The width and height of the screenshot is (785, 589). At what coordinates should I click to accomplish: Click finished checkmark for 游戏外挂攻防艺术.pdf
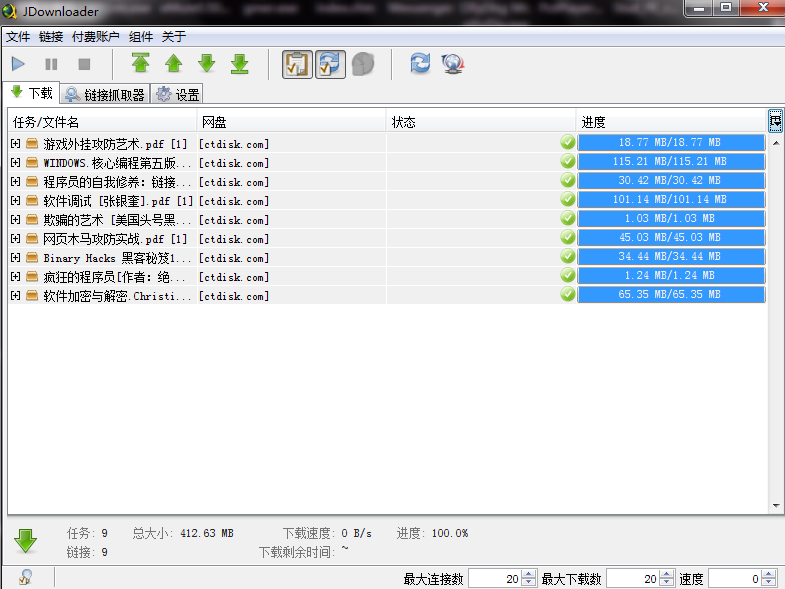point(568,142)
